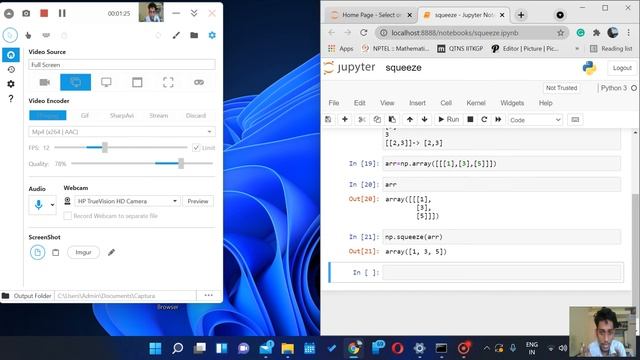Viewport: 640px width, 360px height.
Task: Restart kernel and run all with fast-forward icon
Action: (498, 120)
